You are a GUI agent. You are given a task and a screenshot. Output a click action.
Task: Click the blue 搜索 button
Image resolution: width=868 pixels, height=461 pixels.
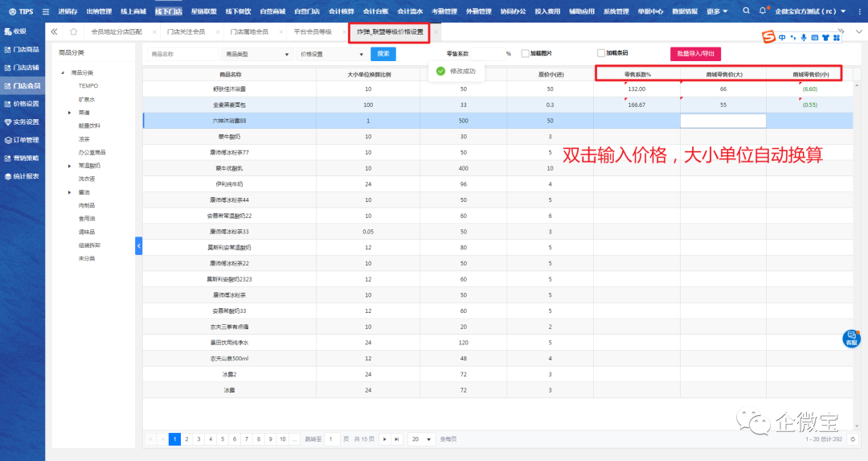[x=383, y=54]
